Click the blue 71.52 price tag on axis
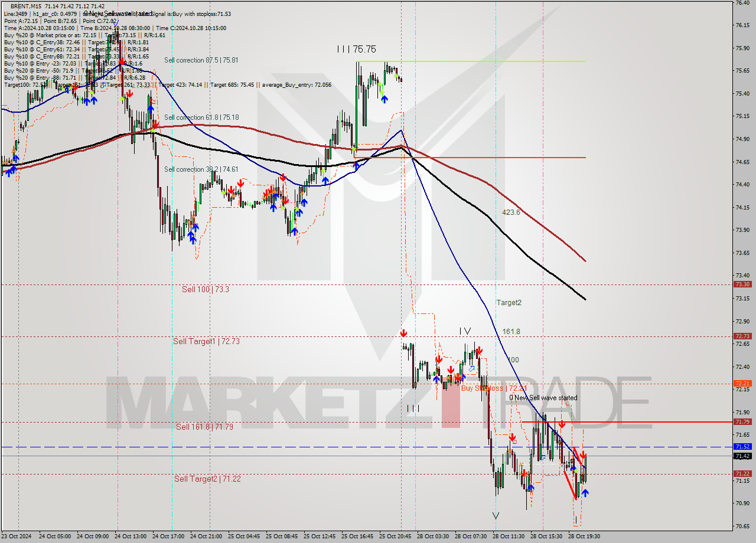Viewport: 756px width, 543px height. [x=742, y=446]
